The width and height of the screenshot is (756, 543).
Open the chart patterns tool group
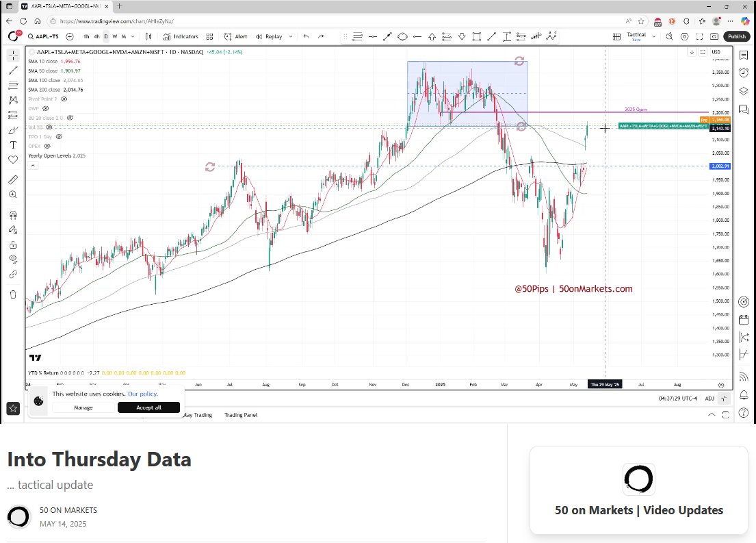click(x=13, y=100)
